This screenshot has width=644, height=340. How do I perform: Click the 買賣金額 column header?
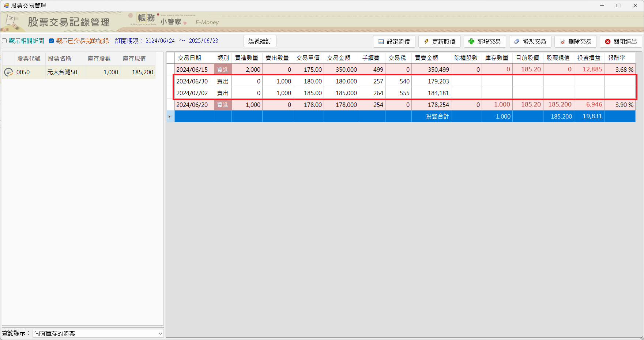(431, 58)
